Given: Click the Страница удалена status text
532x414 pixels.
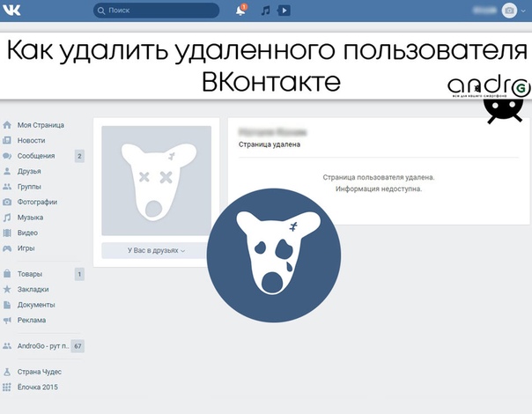Looking at the screenshot, I should pos(270,144).
